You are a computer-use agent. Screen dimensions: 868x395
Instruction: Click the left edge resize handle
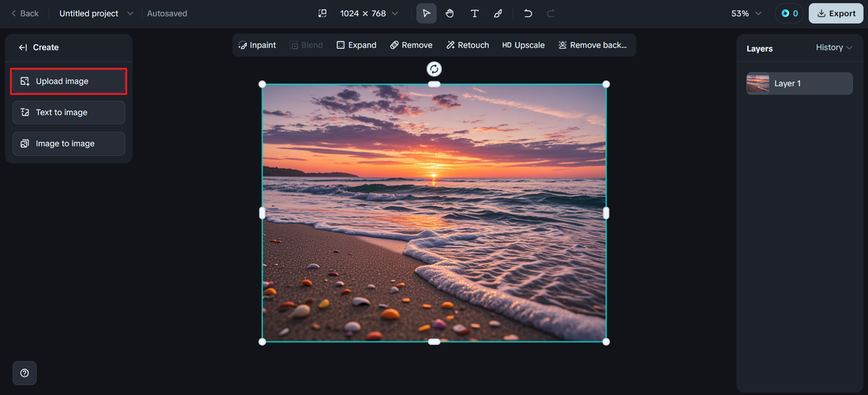coord(262,213)
